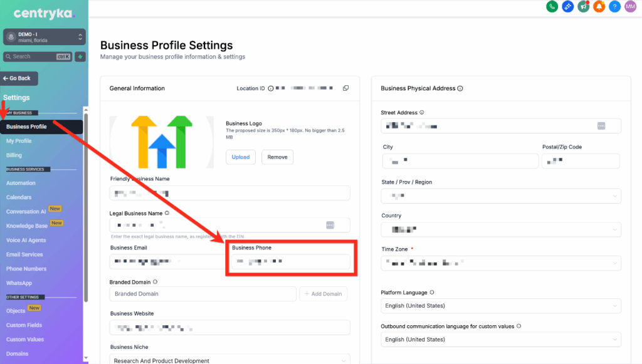Viewport: 642px width, 364px height.
Task: Open the Platform Language dropdown
Action: (501, 306)
